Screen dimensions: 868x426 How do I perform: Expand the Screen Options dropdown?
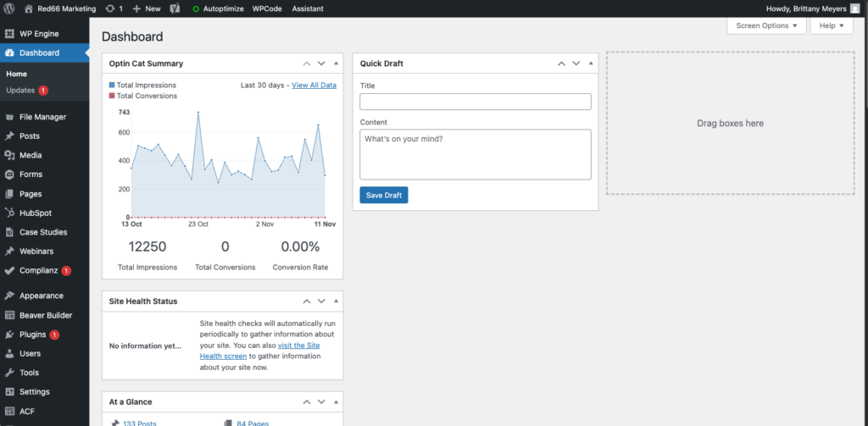[766, 25]
